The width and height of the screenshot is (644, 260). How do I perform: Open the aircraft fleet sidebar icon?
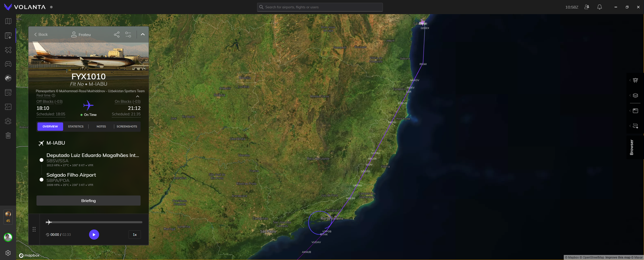tap(8, 50)
